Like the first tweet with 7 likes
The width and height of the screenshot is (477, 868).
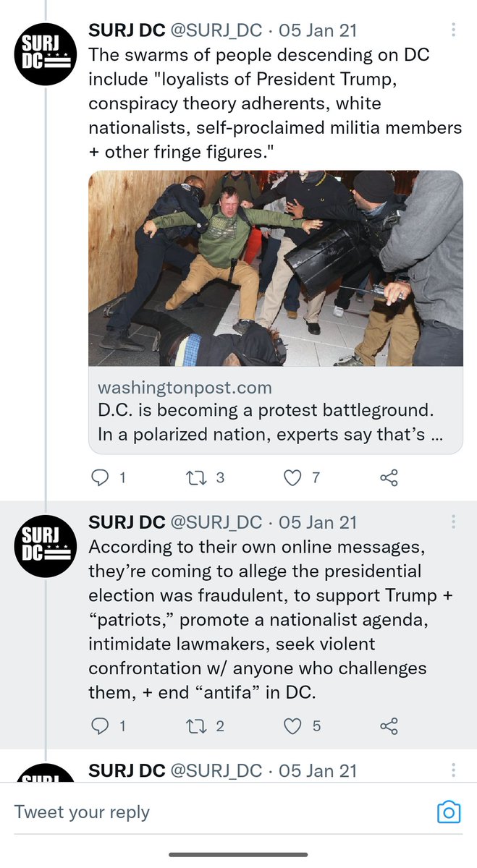(292, 477)
